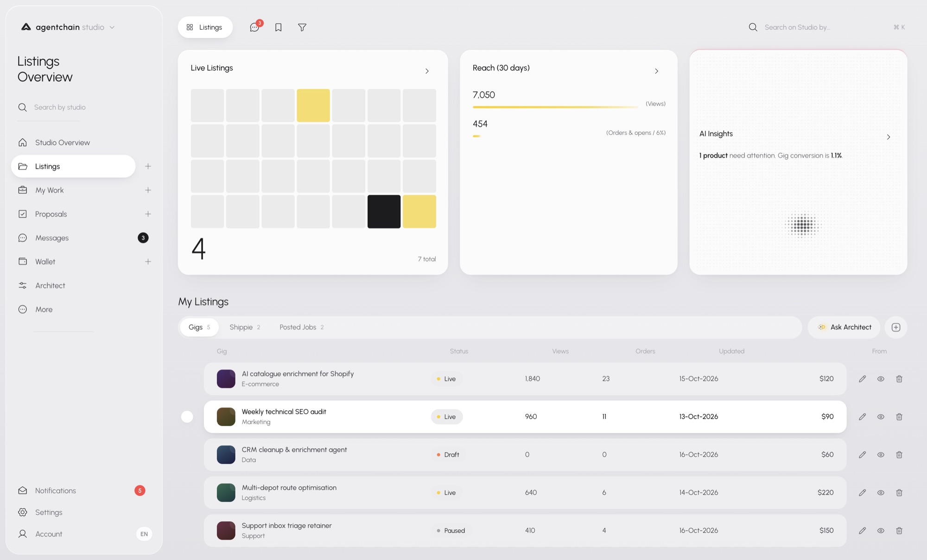Click the plus icon next to My Work
The width and height of the screenshot is (927, 560).
click(x=148, y=190)
